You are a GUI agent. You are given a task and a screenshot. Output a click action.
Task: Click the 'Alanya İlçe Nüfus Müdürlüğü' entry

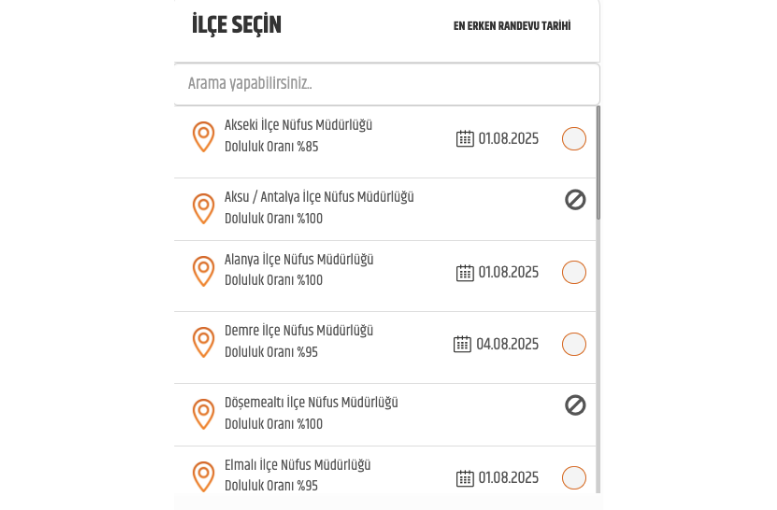(299, 260)
